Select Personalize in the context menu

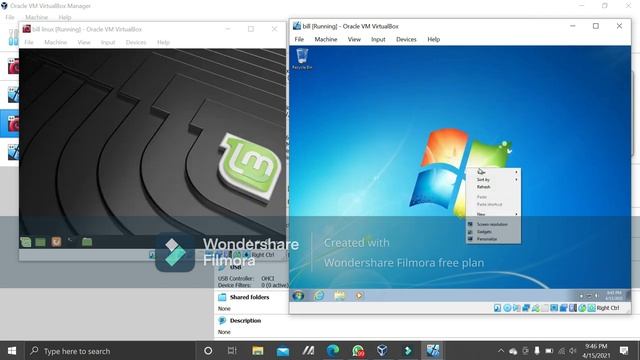pos(493,239)
